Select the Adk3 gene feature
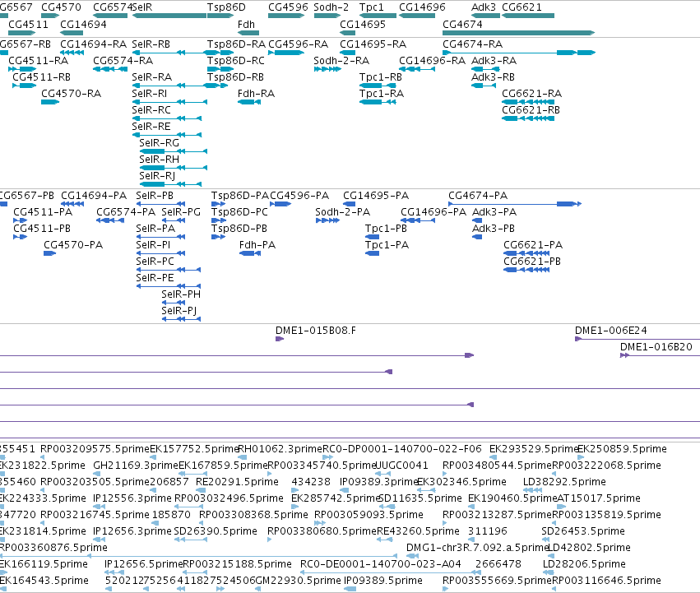 [485, 16]
